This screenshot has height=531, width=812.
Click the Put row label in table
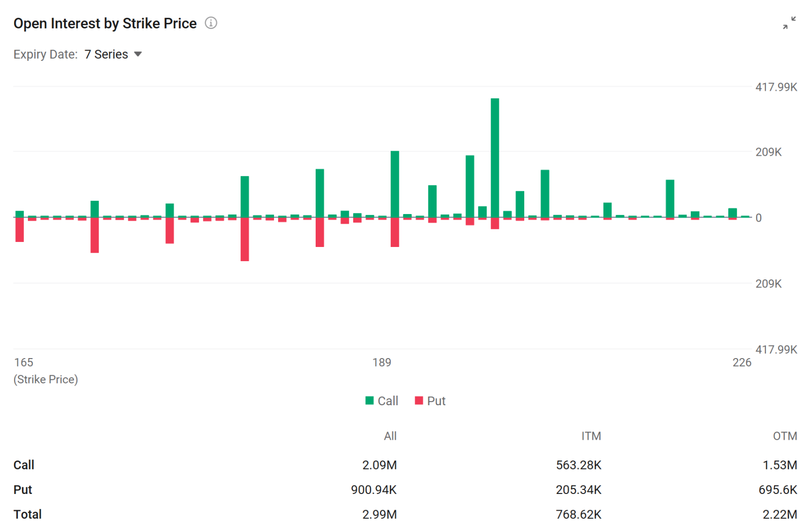(23, 490)
